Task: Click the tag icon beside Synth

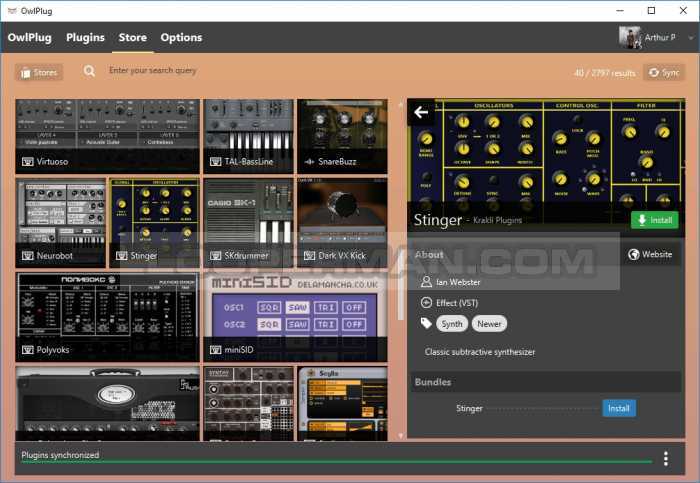Action: pos(426,323)
